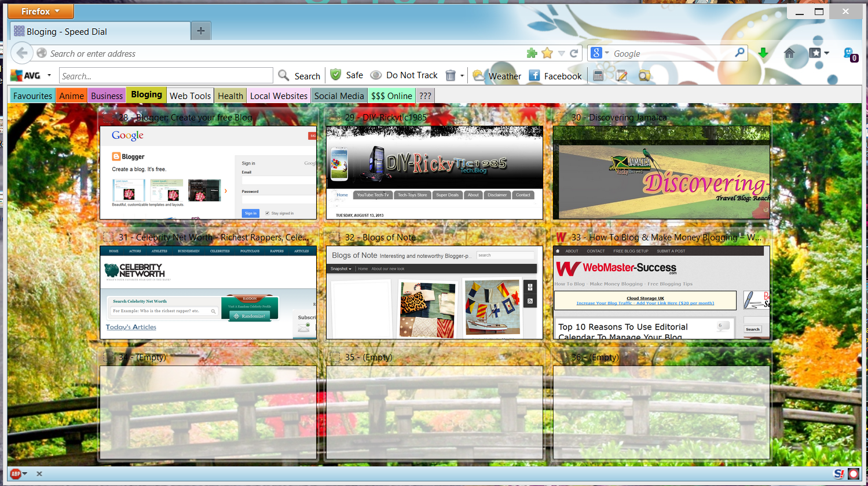Reload the page with the refresh icon
This screenshot has height=486, width=868.
(x=574, y=53)
